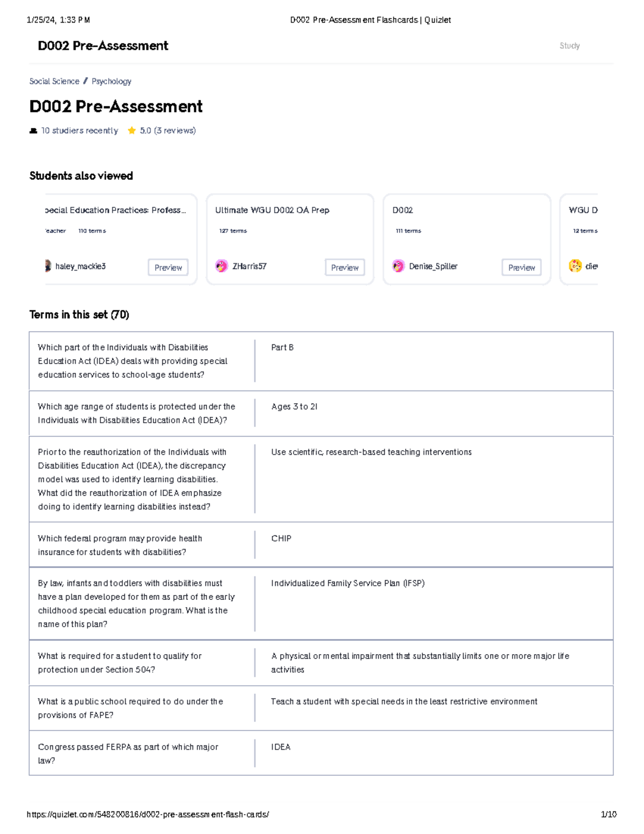Click ZHarris57's profile avatar icon
This screenshot has height=834, width=644.
pyautogui.click(x=222, y=265)
